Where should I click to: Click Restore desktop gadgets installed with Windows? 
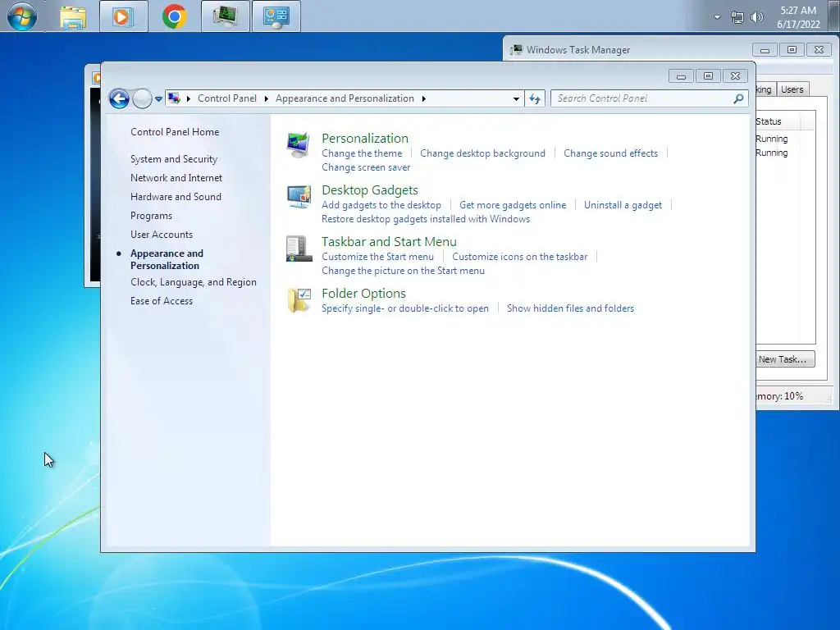426,218
